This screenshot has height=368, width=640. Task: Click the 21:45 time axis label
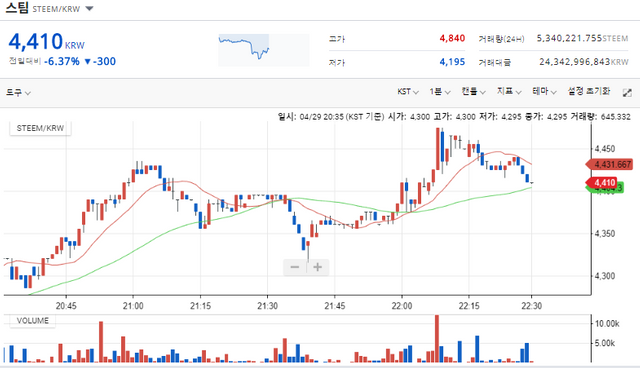(x=335, y=306)
